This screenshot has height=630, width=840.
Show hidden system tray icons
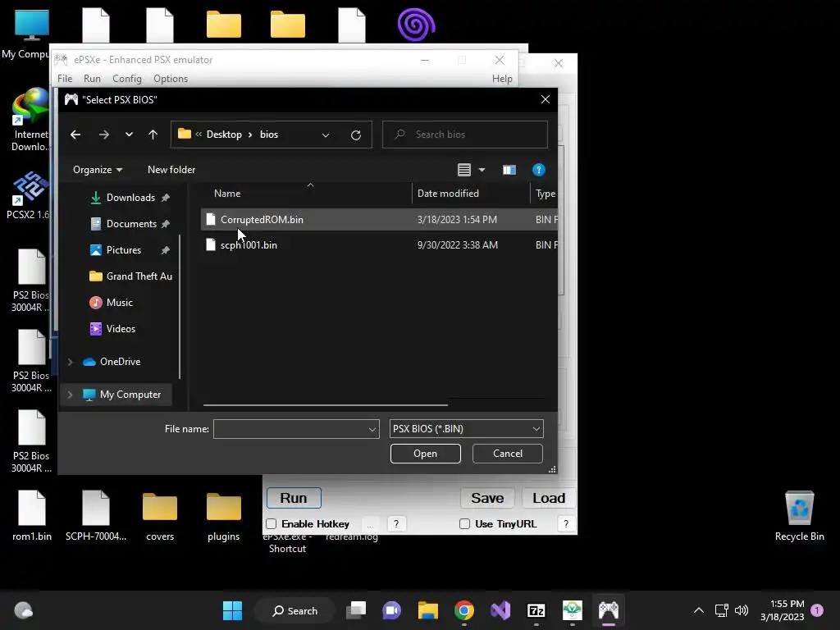(699, 610)
